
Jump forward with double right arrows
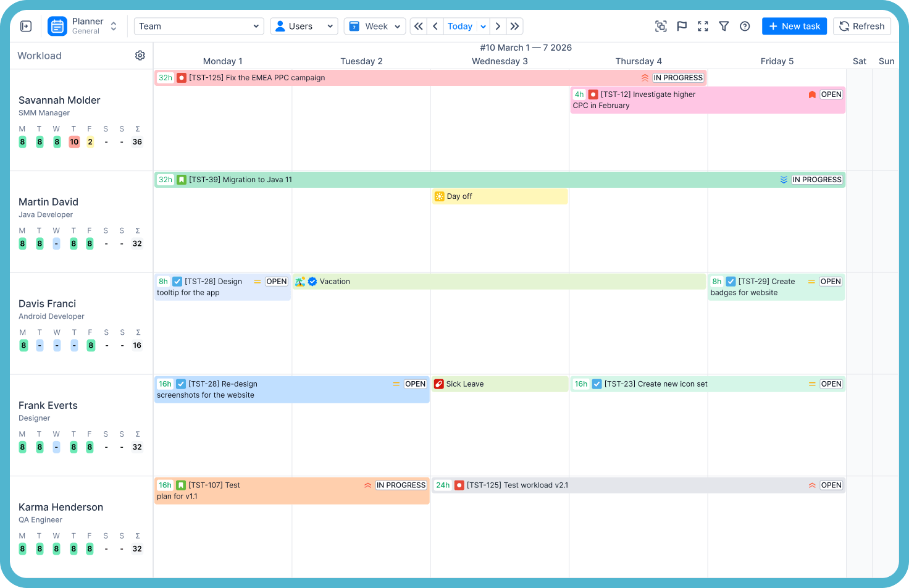514,26
